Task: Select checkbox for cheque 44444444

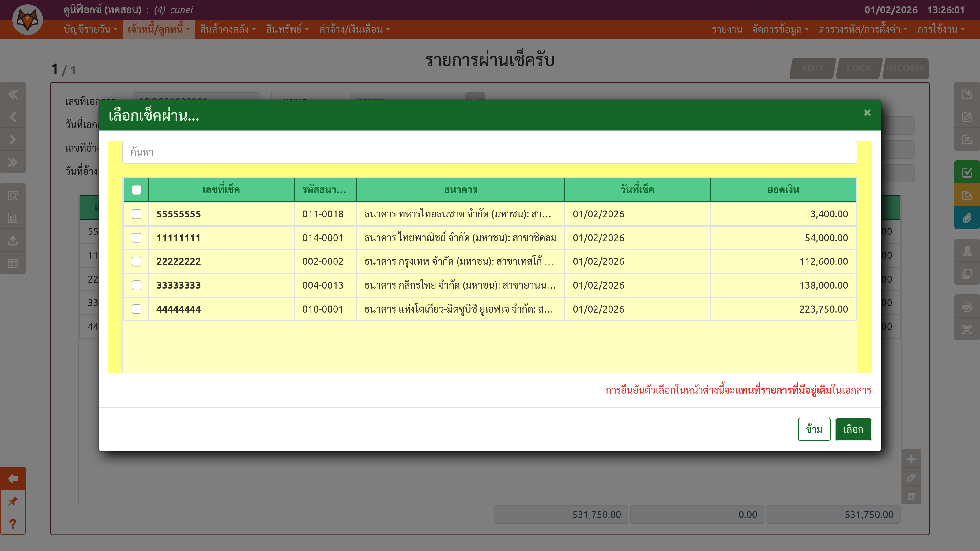Action: 137,309
